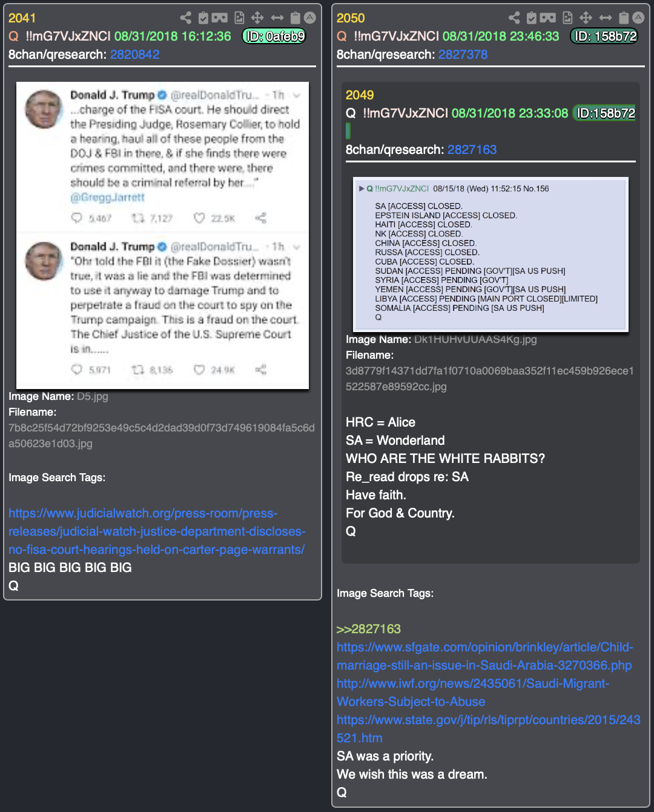This screenshot has height=812, width=654.
Task: Click the share icon on post 2050
Action: (514, 18)
